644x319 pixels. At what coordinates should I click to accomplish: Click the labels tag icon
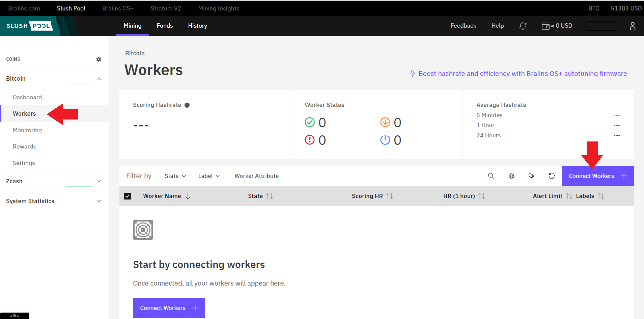click(x=531, y=176)
